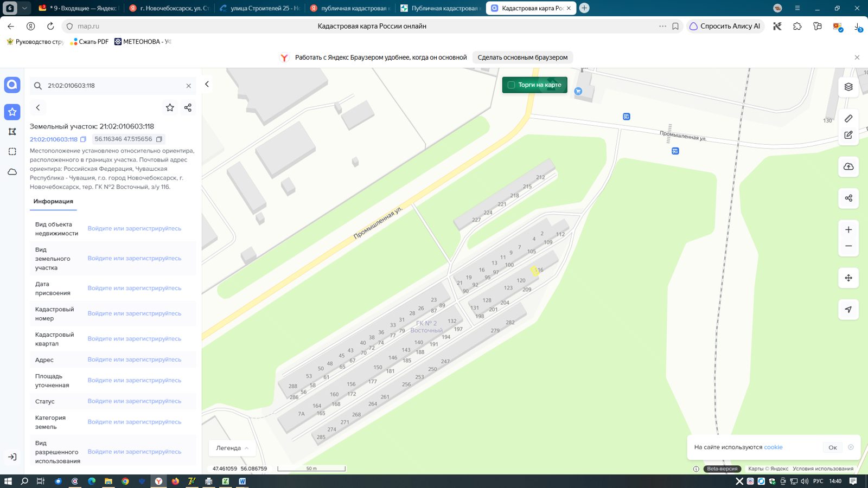The height and width of the screenshot is (488, 868).
Task: Select the ruler measurement tool
Action: tap(848, 119)
